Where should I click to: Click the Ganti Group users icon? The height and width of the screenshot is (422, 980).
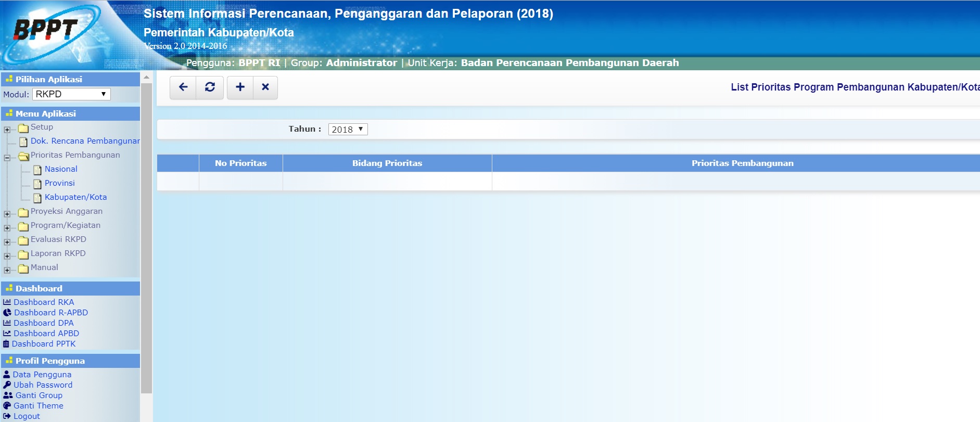8,395
